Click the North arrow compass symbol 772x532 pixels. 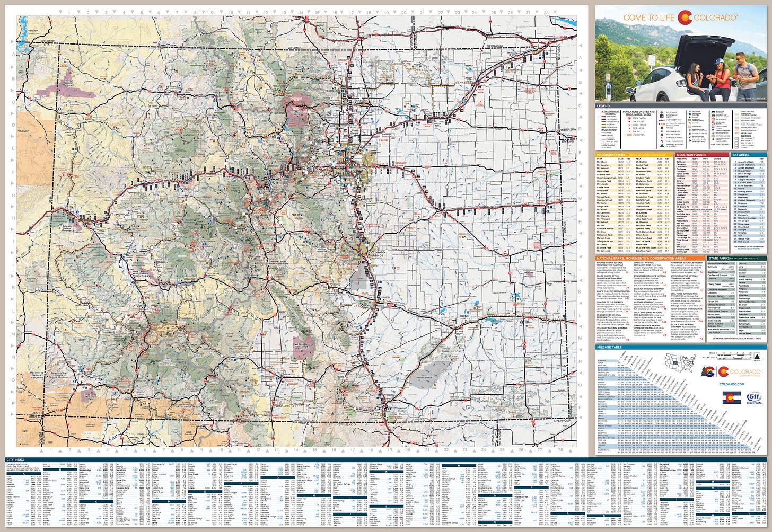(757, 357)
